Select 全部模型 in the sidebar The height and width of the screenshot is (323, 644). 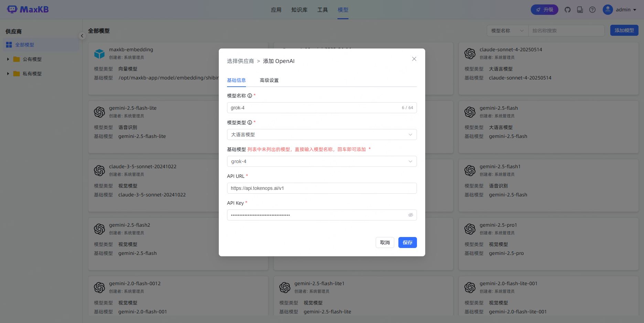[41, 45]
